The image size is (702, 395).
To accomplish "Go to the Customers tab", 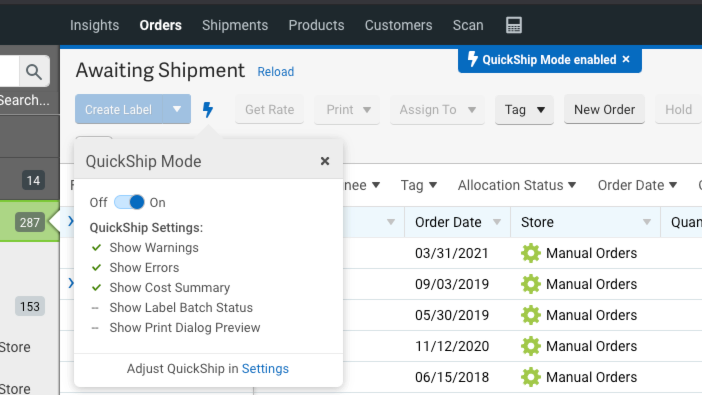I will (x=398, y=25).
